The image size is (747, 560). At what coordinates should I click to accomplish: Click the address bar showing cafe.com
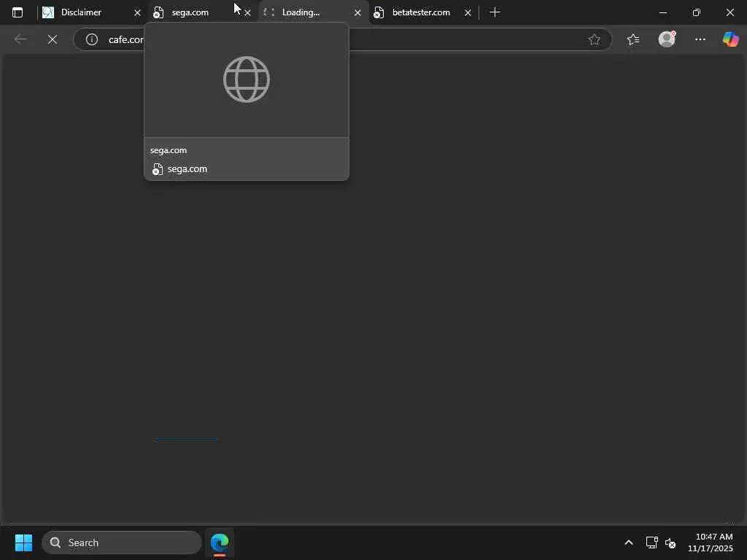coord(342,39)
